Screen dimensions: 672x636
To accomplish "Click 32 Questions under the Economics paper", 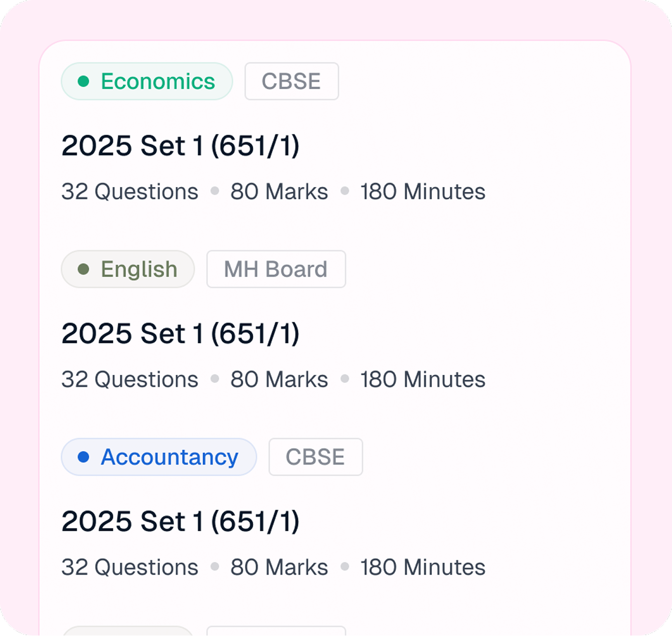I will click(129, 191).
